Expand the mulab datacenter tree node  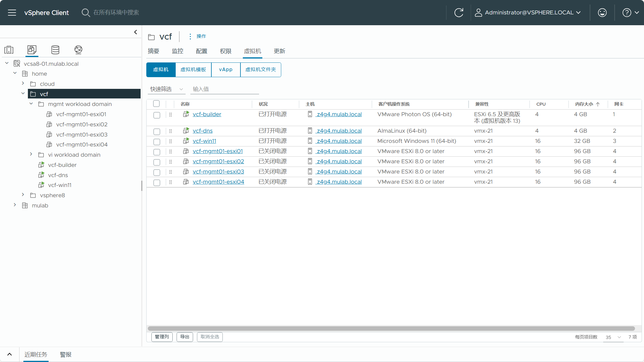(15, 205)
